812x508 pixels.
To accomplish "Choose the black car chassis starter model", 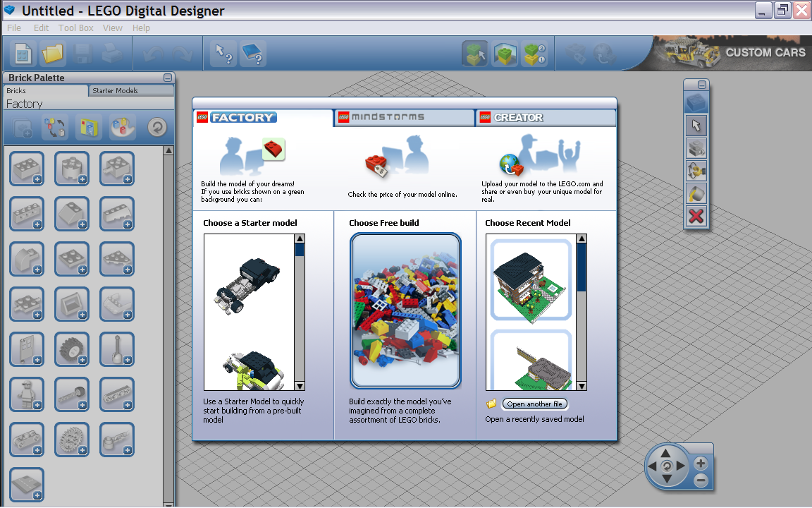I will pyautogui.click(x=247, y=286).
